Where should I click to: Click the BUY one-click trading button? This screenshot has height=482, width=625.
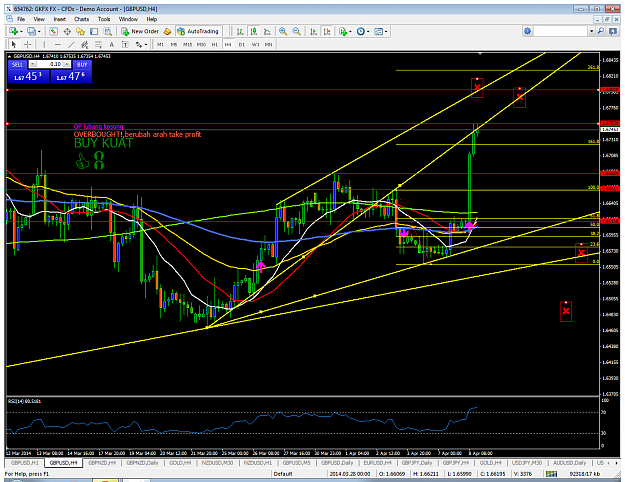click(x=82, y=64)
